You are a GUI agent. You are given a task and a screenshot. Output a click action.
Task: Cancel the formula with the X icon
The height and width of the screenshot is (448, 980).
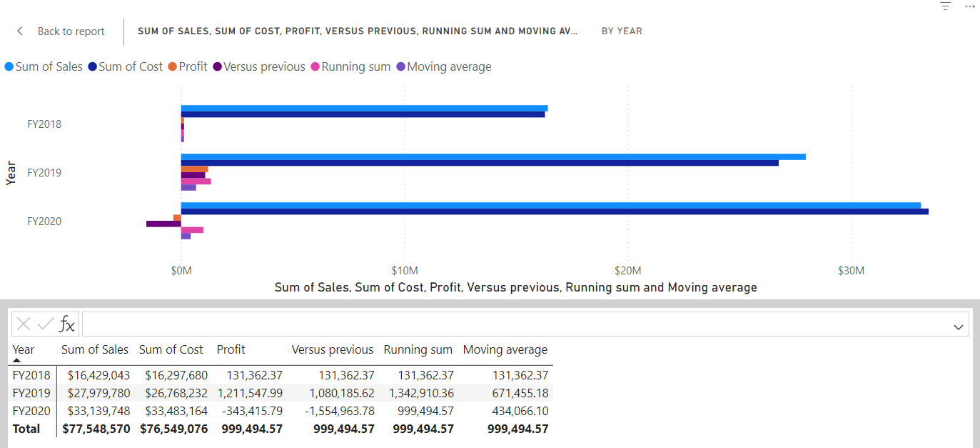point(24,324)
